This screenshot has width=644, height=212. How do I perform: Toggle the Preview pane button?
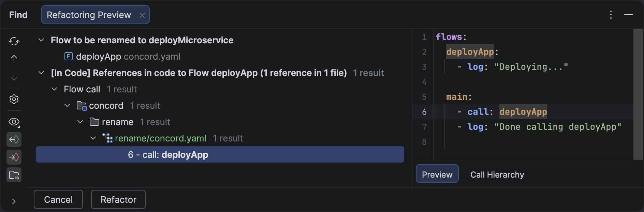tap(437, 174)
